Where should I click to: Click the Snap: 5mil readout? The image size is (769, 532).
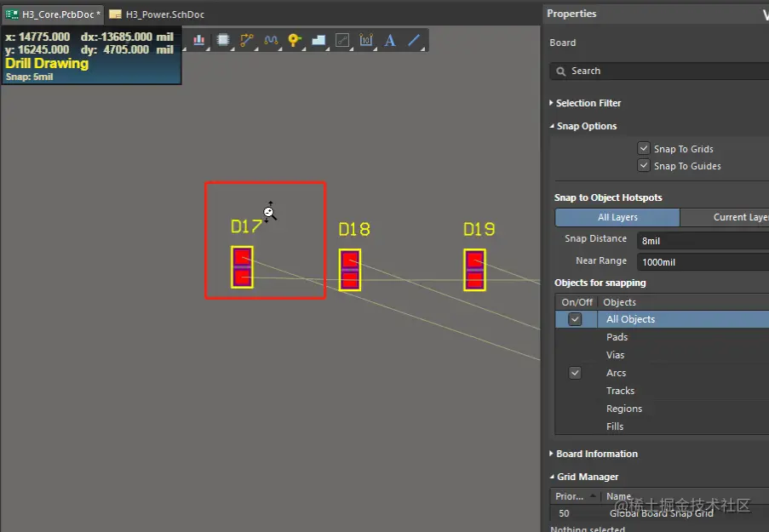(x=30, y=77)
